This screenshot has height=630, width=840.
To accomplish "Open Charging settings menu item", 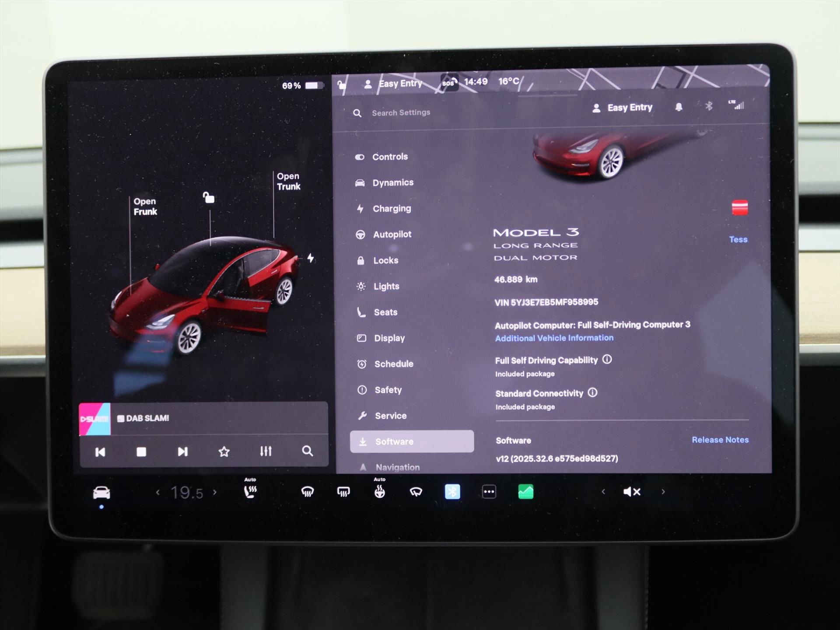I will pos(391,209).
